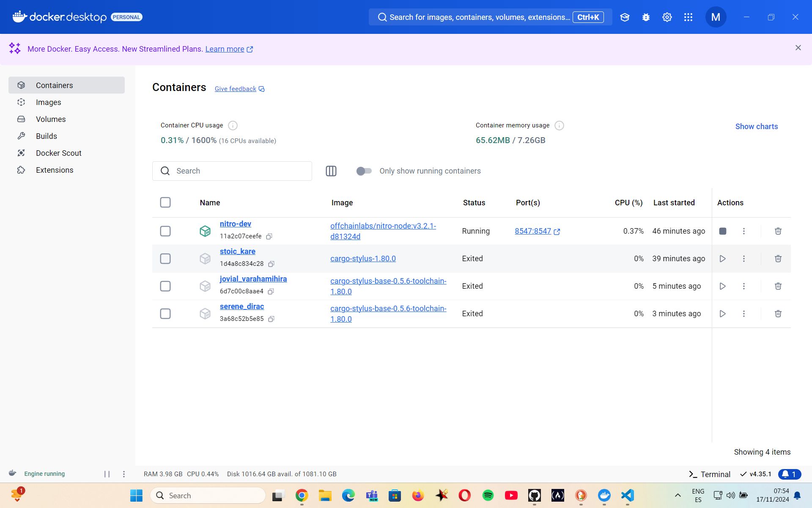Open more actions menu for jovial_varahamihira
Image resolution: width=812 pixels, height=508 pixels.
[744, 286]
